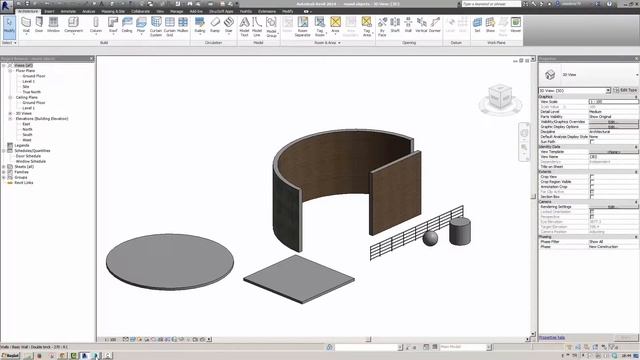Toggle the Perspective checkbox
This screenshot has width=640, height=360.
click(592, 217)
